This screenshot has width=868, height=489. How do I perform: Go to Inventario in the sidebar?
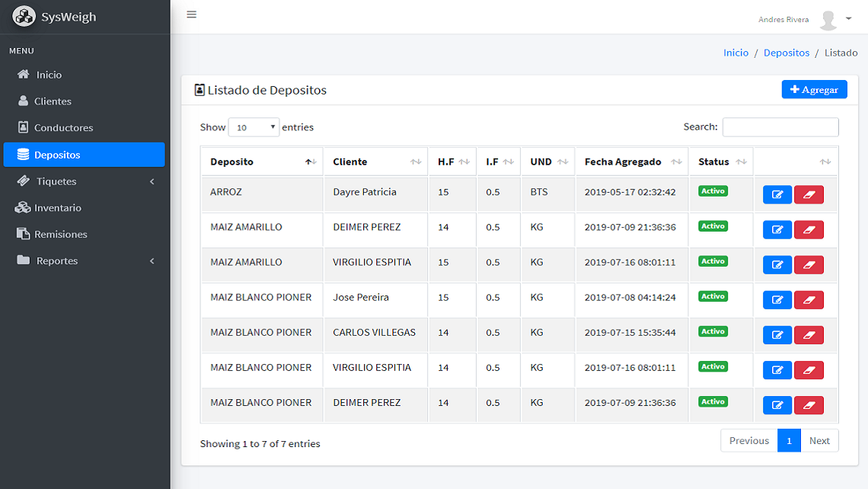pyautogui.click(x=57, y=208)
